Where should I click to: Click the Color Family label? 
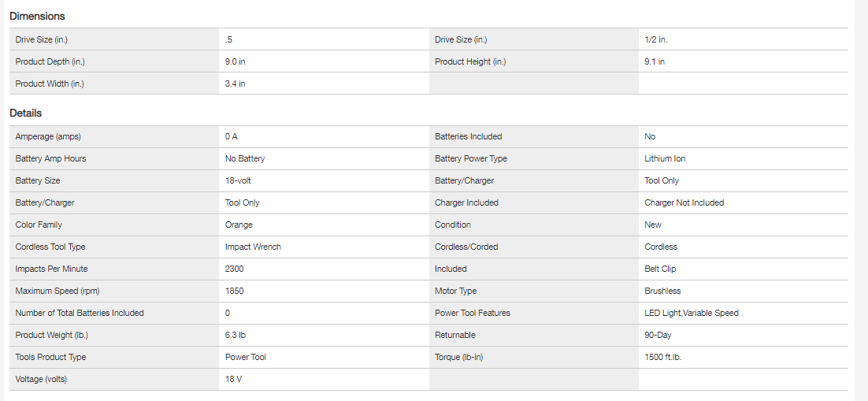pos(39,225)
